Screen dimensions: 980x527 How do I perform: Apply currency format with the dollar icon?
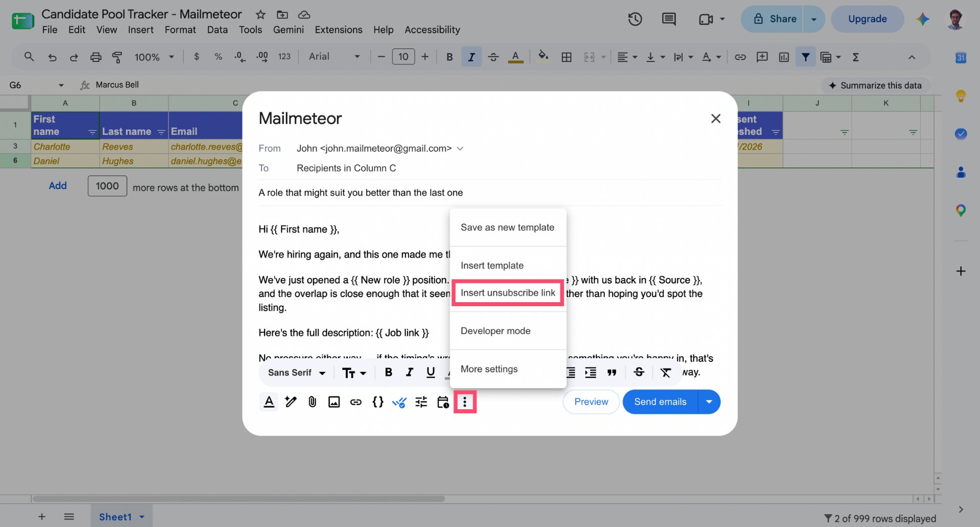[196, 57]
